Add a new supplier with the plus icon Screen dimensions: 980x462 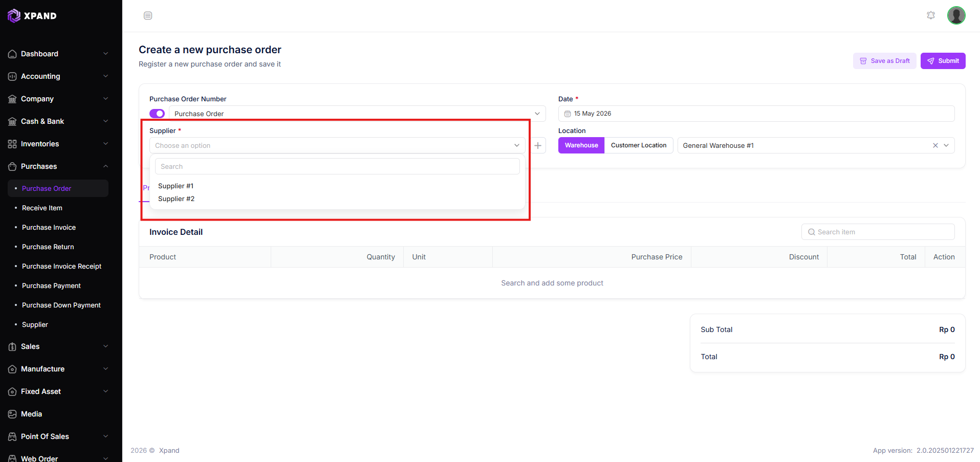click(x=538, y=145)
